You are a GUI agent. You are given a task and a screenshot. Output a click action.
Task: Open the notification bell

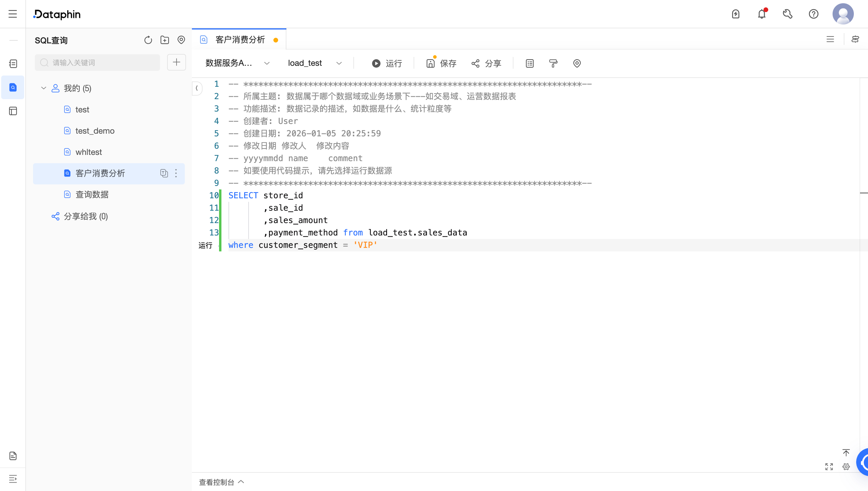coord(761,14)
